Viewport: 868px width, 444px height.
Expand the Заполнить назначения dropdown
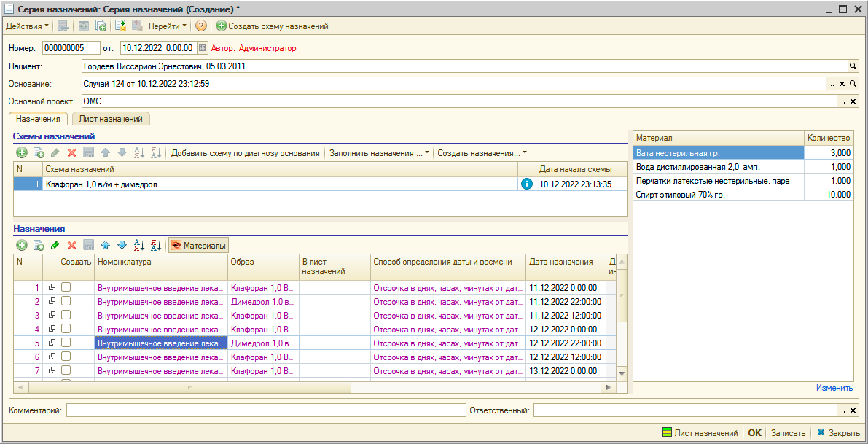click(x=379, y=153)
